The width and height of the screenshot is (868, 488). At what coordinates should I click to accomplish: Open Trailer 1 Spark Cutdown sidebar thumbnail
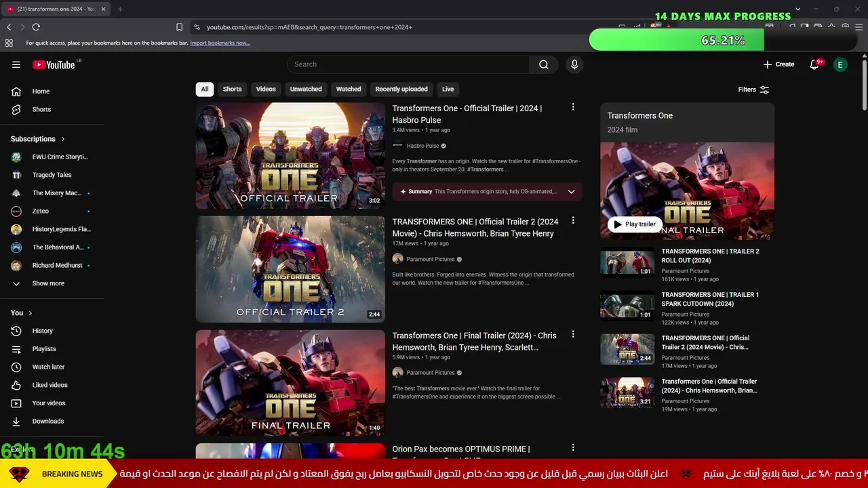(627, 305)
